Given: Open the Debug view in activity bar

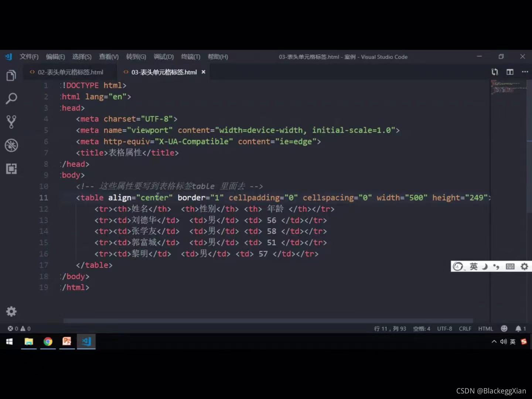Looking at the screenshot, I should point(11,145).
